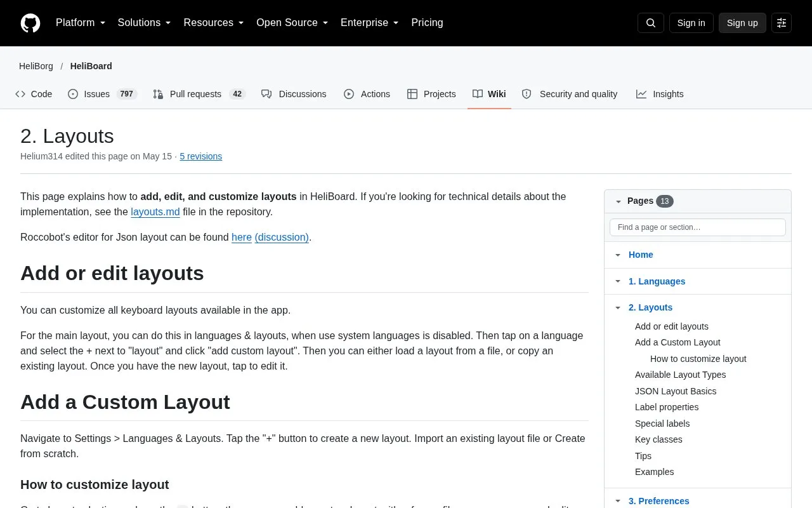The image size is (812, 508).
Task: Click the GitHub logo icon
Action: coord(30,23)
